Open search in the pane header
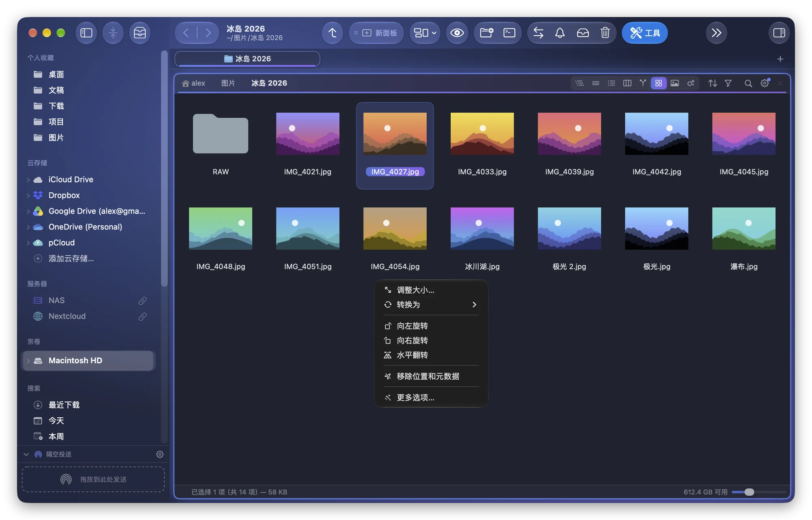Image resolution: width=812 pixels, height=520 pixels. click(x=748, y=83)
